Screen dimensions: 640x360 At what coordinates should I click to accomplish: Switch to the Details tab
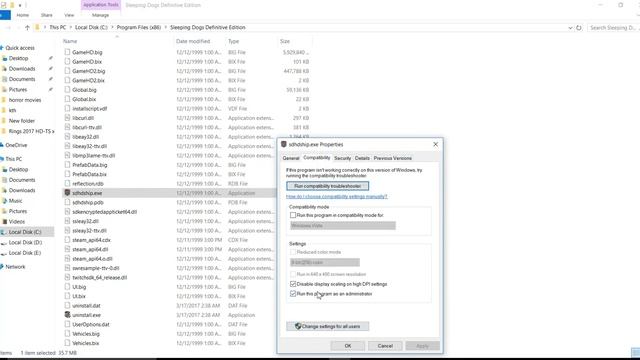tap(362, 158)
